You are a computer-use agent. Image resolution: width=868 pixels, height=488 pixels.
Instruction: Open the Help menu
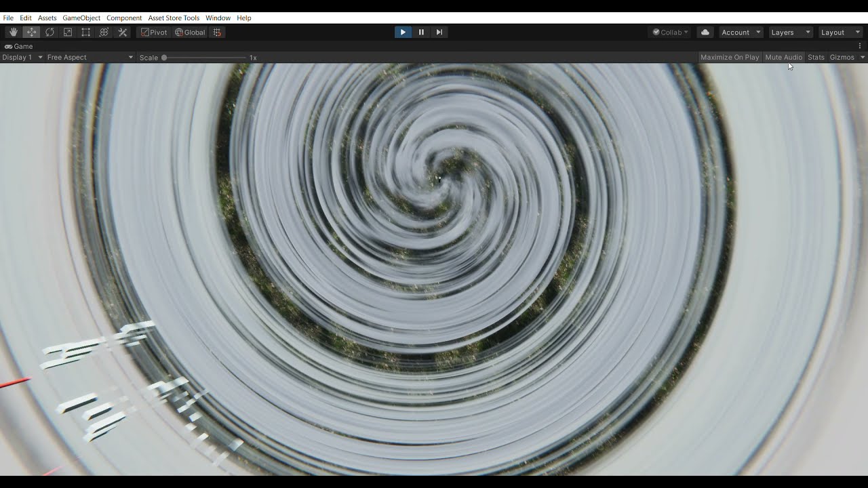(x=244, y=18)
